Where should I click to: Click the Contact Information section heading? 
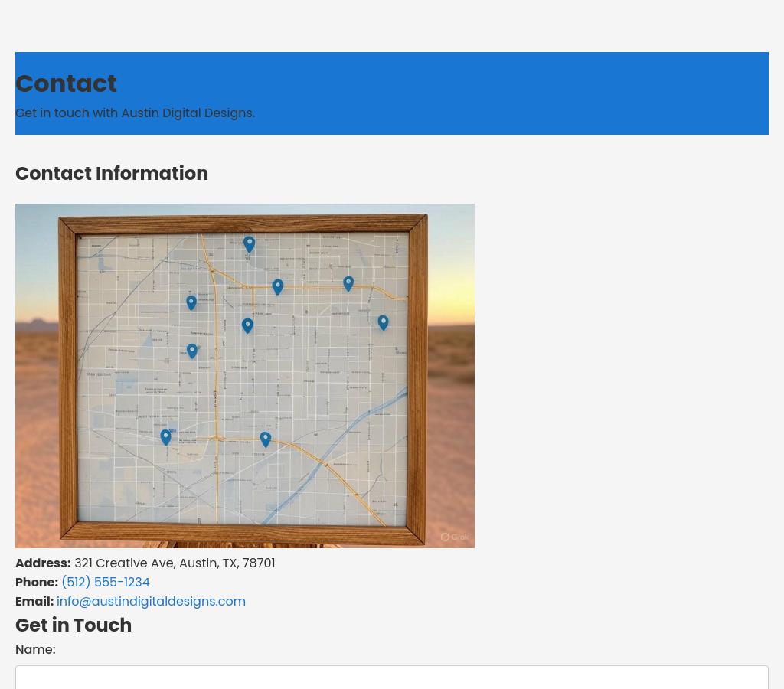pyautogui.click(x=112, y=174)
